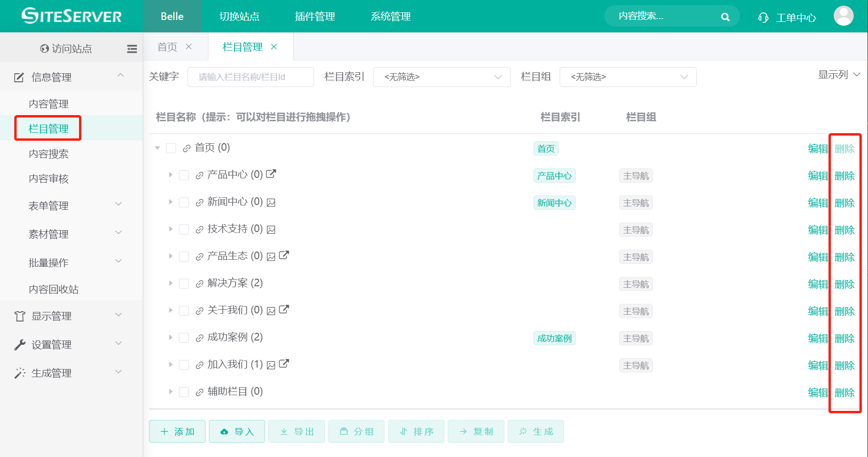
Task: Click the sidebar collapse icon next to 访问站点
Action: point(132,48)
